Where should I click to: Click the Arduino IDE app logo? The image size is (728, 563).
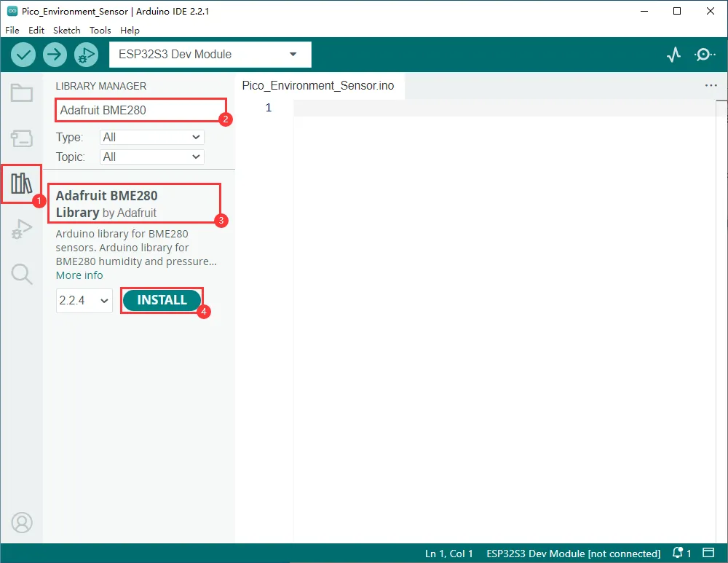point(12,11)
